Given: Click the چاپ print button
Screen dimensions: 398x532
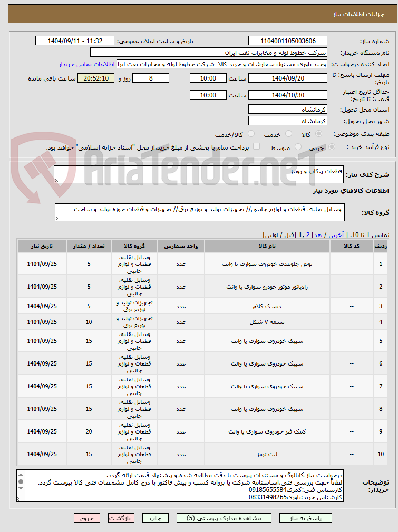Looking at the screenshot, I should [x=156, y=518].
